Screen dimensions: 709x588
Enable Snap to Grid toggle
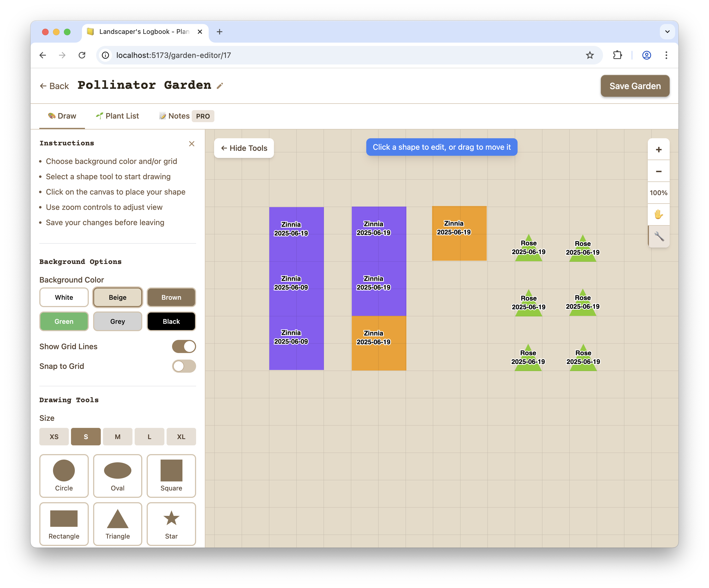184,366
